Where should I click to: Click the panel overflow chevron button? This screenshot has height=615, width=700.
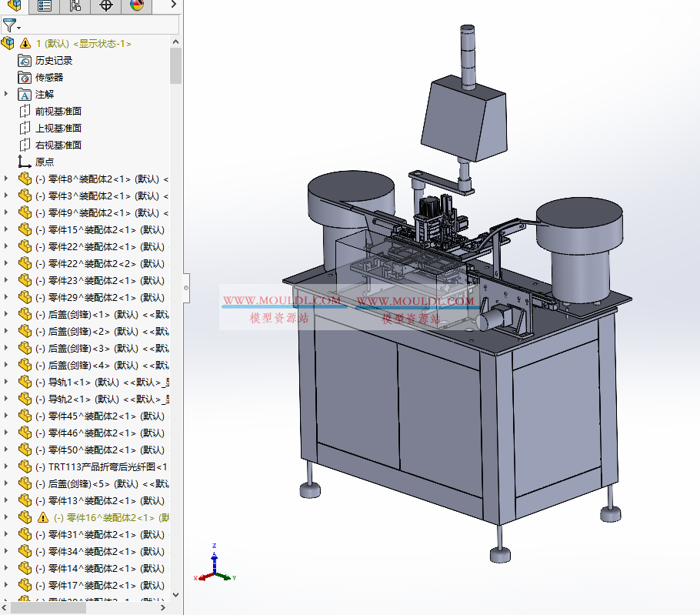(x=172, y=6)
